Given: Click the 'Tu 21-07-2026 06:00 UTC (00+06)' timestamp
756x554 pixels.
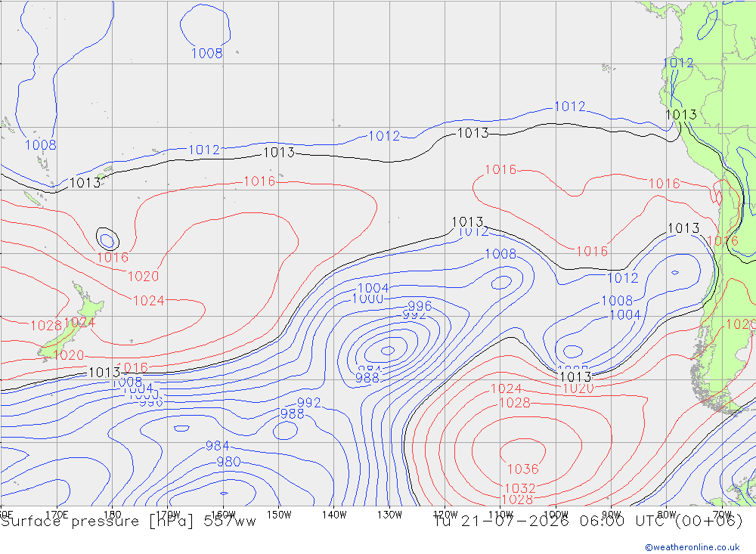Looking at the screenshot, I should click(x=588, y=522).
